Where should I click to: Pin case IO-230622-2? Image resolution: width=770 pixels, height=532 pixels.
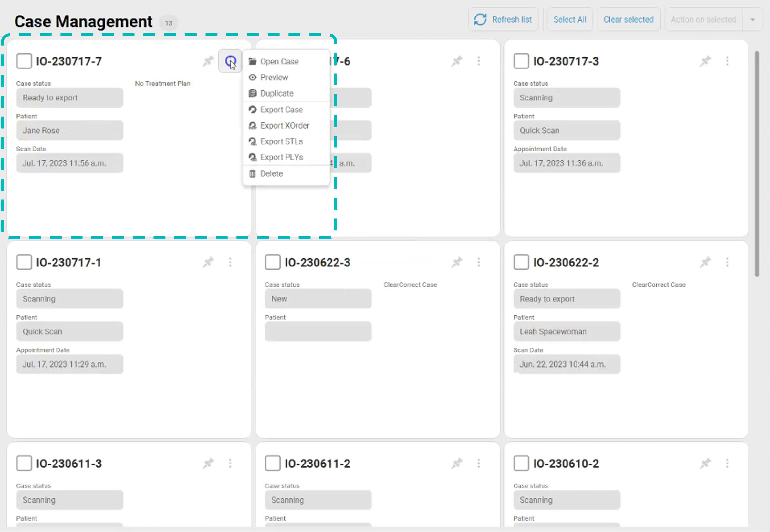[x=705, y=262]
